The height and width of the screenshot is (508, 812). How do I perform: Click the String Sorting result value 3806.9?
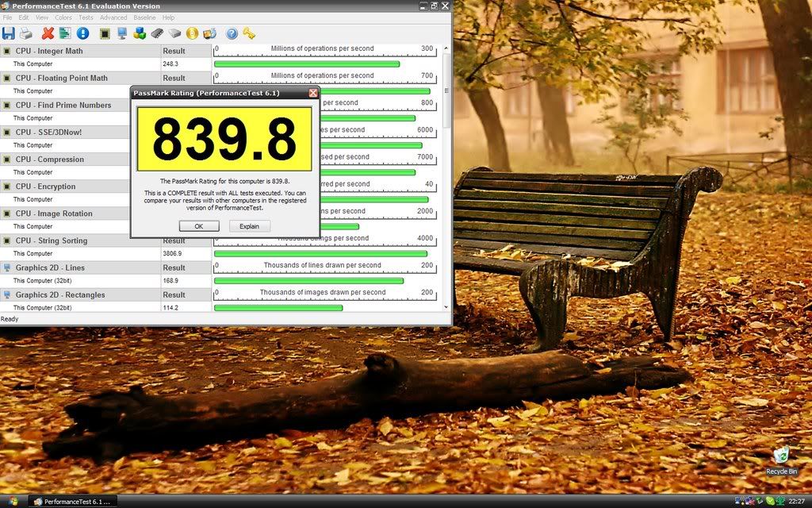tap(172, 253)
